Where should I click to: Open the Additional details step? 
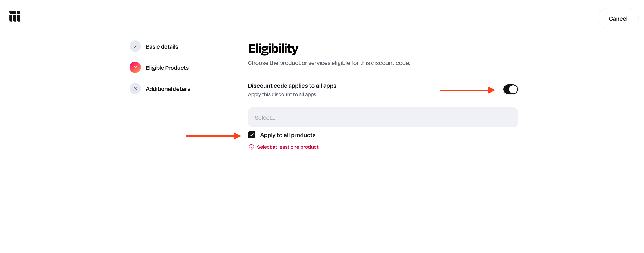pyautogui.click(x=168, y=89)
